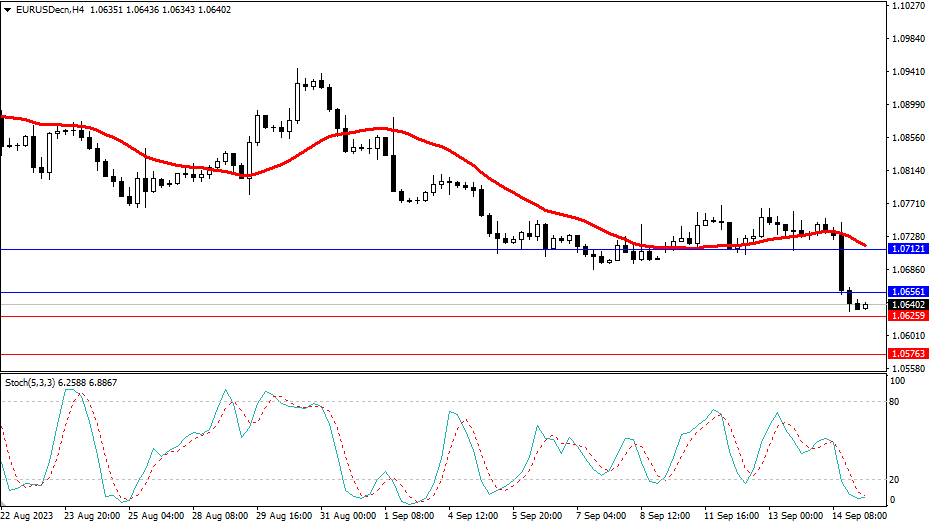Click the grey 1.06402 current price label
The width and height of the screenshot is (931, 526).
coord(908,304)
